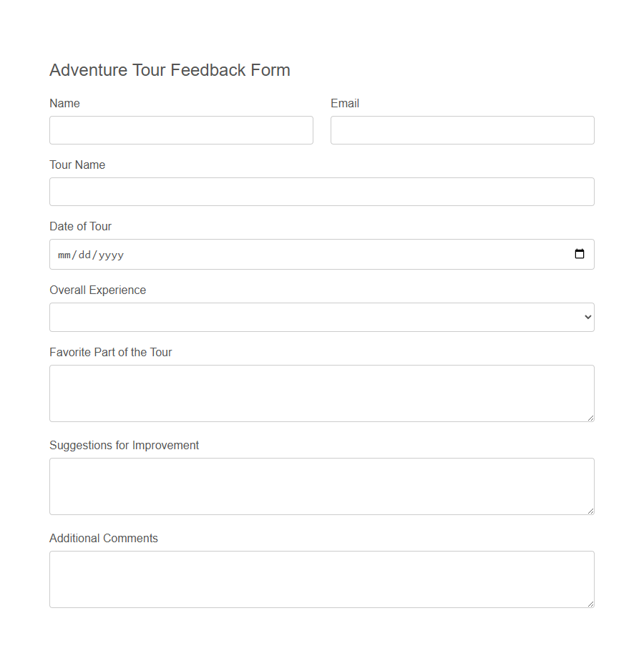Select the Tour Name text box
Screen dimensions: 644x671
coord(321,192)
